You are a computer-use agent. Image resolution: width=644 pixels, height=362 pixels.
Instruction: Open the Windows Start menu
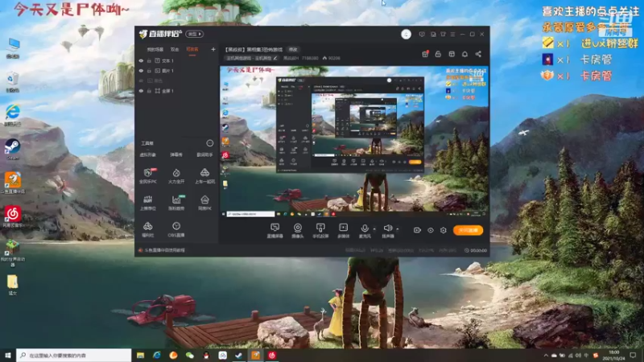pos(8,355)
